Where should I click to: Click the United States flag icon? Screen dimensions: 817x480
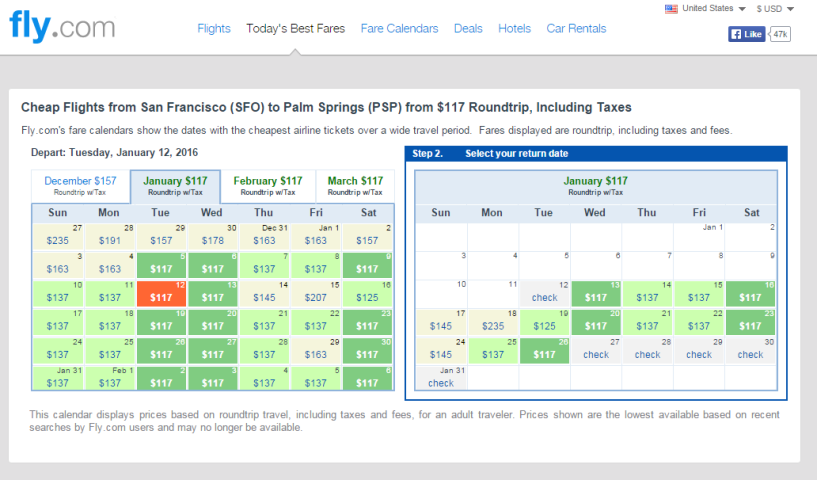(x=671, y=9)
